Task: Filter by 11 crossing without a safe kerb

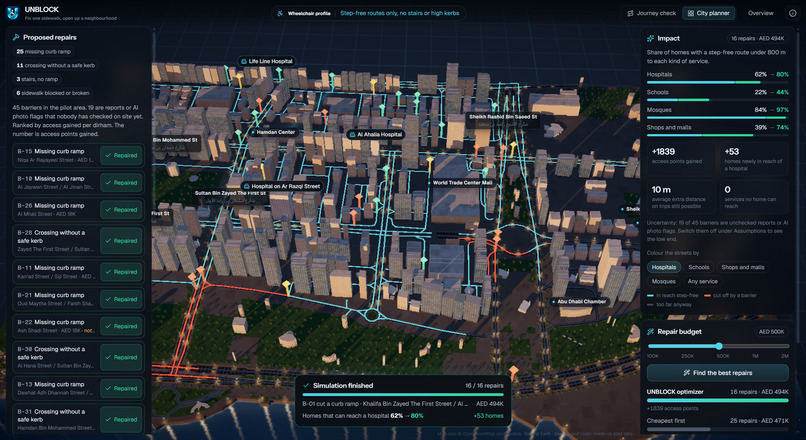Action: (56, 66)
